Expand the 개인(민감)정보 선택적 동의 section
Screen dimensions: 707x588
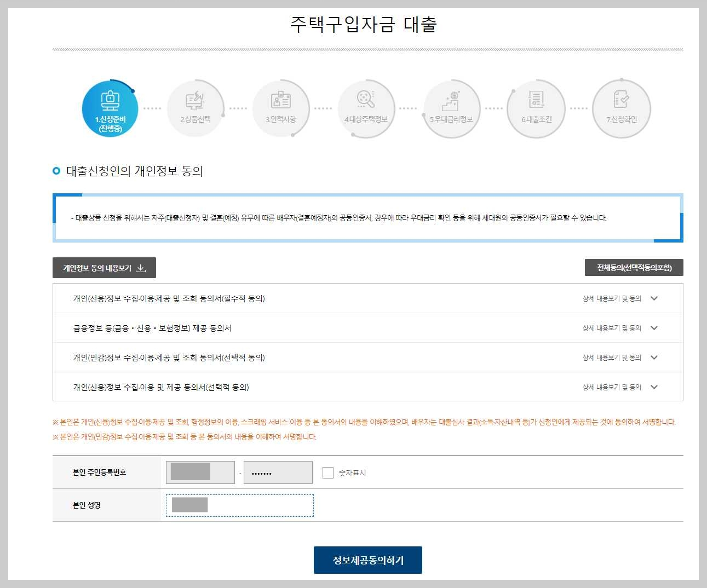653,357
